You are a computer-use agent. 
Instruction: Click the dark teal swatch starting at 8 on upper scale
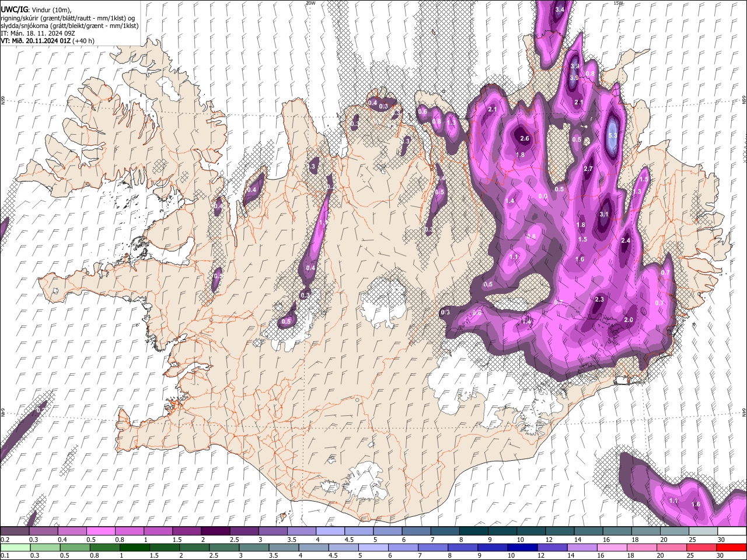(474, 531)
